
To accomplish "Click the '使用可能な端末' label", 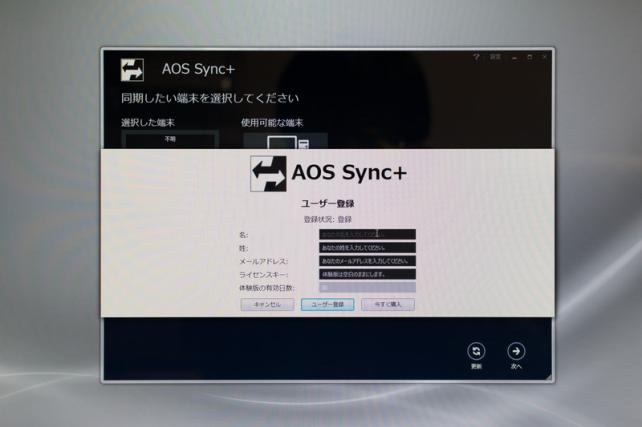I will tap(272, 122).
